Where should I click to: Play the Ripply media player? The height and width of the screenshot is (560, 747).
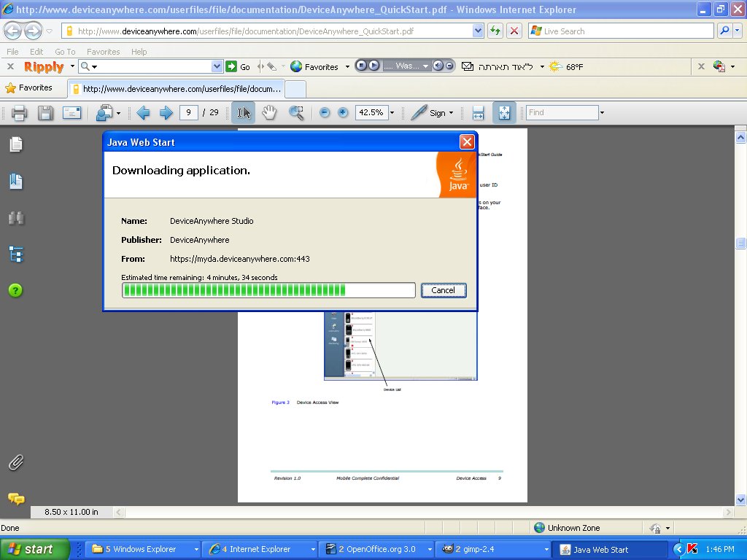point(374,66)
